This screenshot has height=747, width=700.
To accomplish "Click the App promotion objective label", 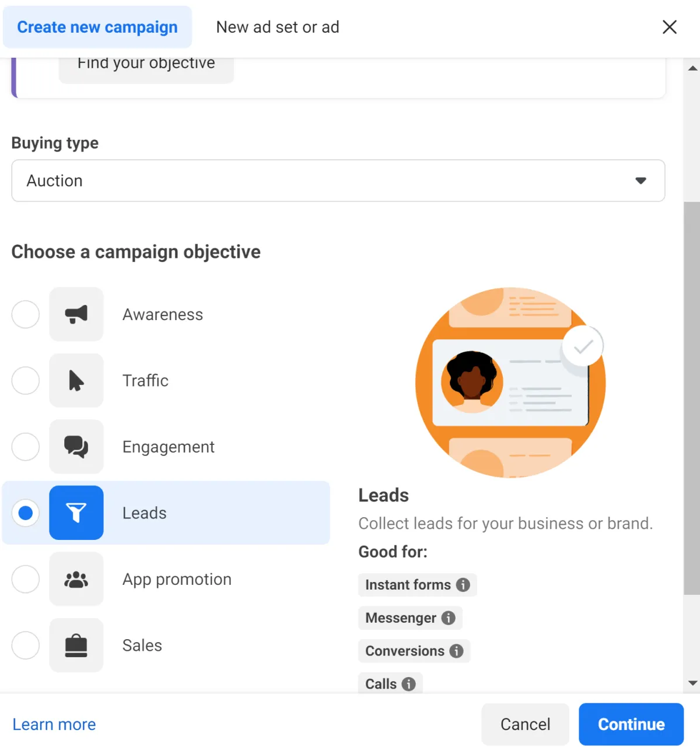I will (x=177, y=579).
